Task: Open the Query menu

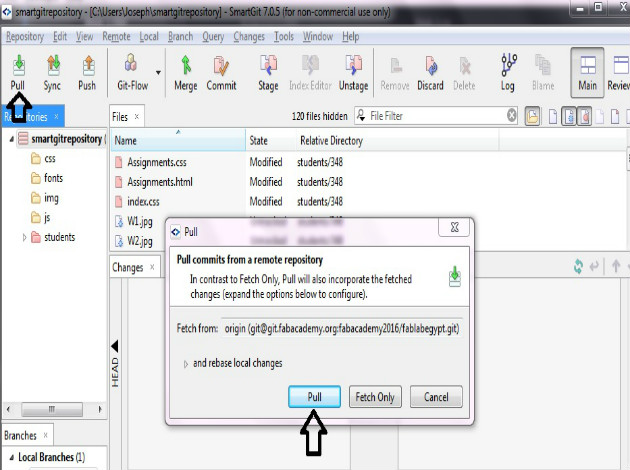Action: point(213,37)
